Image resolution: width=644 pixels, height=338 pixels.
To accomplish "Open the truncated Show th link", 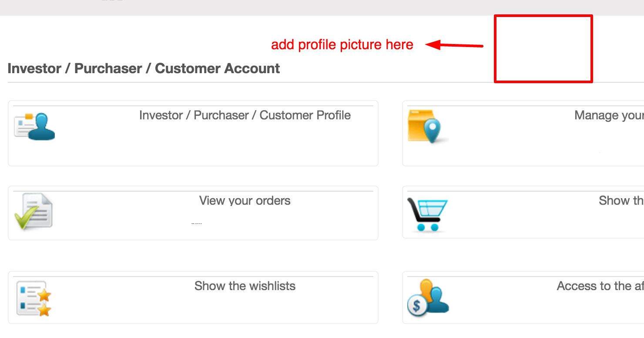I will point(621,201).
